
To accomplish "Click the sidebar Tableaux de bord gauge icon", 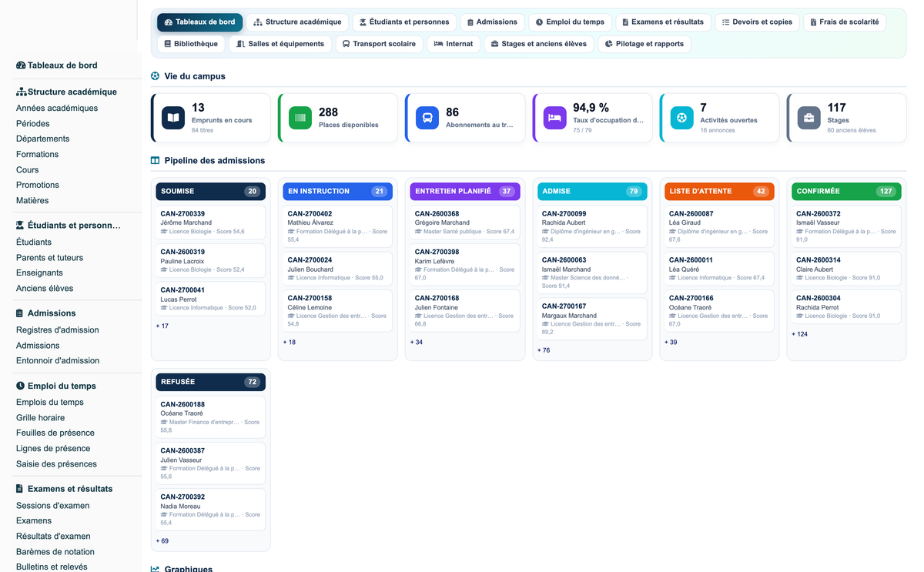I will coord(21,65).
